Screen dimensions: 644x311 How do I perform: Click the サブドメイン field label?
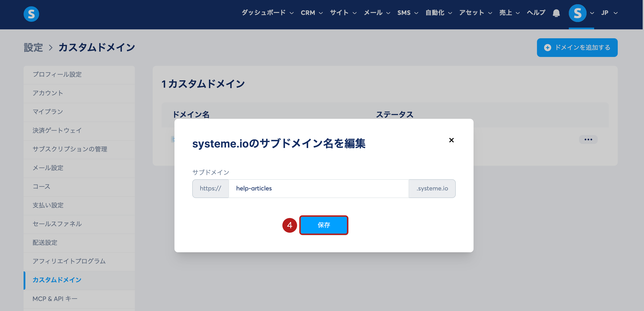click(x=211, y=172)
